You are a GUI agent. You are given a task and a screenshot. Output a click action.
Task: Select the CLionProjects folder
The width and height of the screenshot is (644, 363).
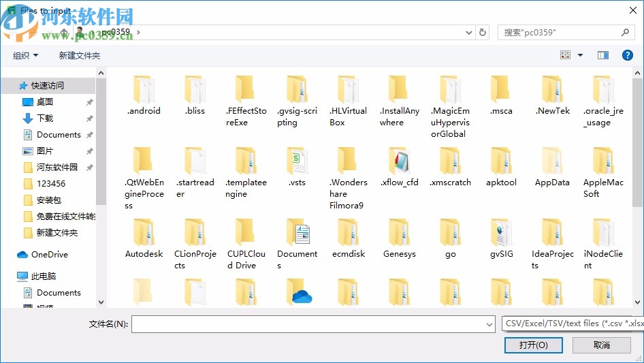point(195,244)
